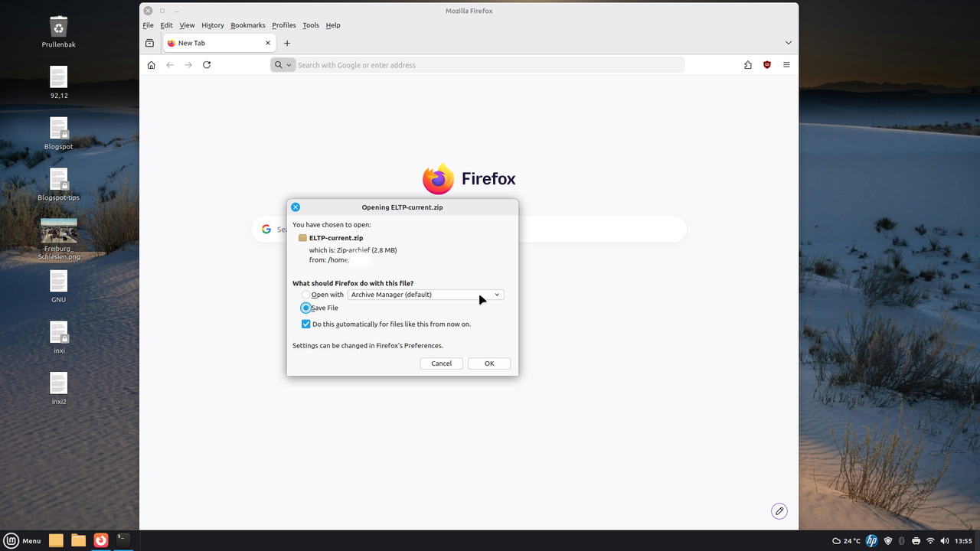
Task: Switch to the New Tab tab
Action: point(220,43)
